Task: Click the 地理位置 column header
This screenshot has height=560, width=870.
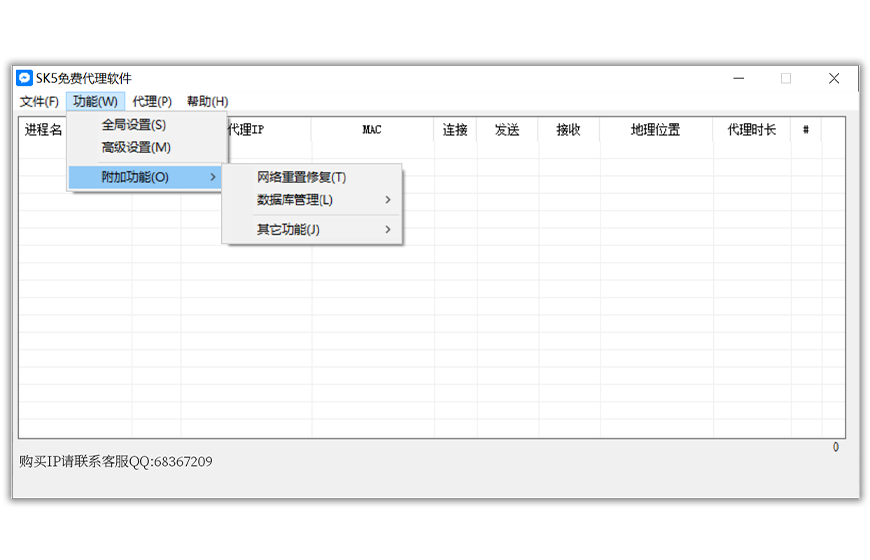Action: pos(655,130)
